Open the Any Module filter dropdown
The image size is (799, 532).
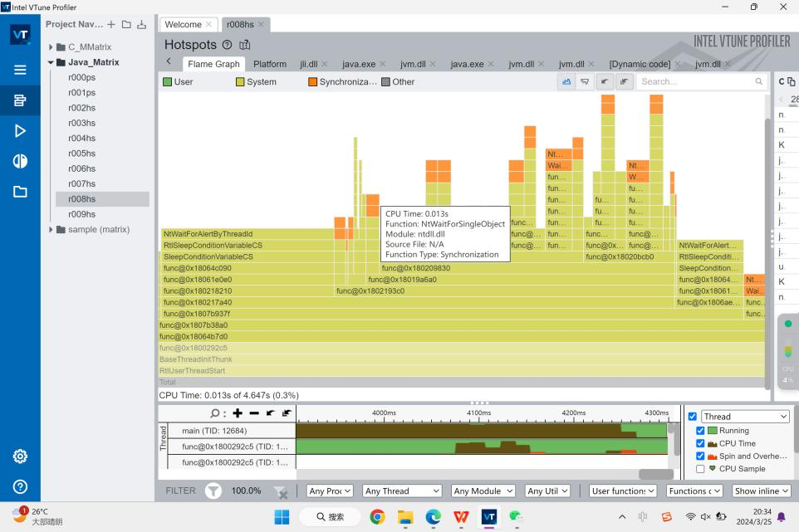click(x=483, y=491)
